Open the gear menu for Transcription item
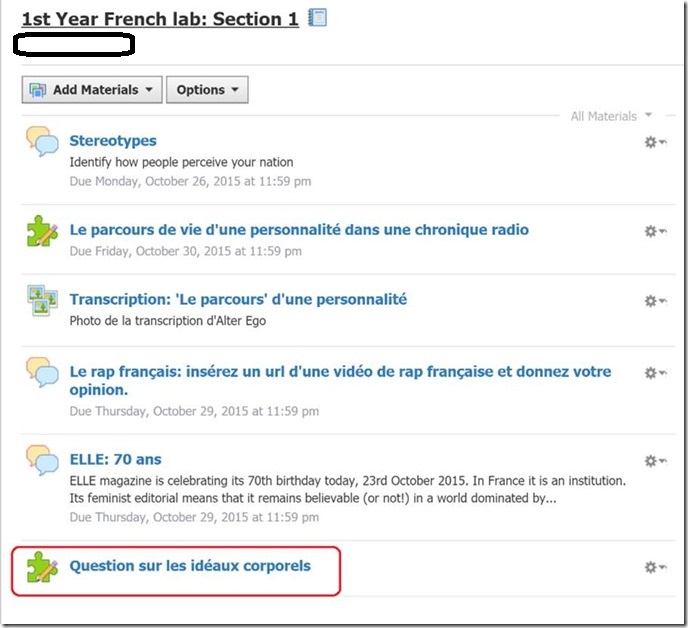The height and width of the screenshot is (628, 688). [655, 301]
